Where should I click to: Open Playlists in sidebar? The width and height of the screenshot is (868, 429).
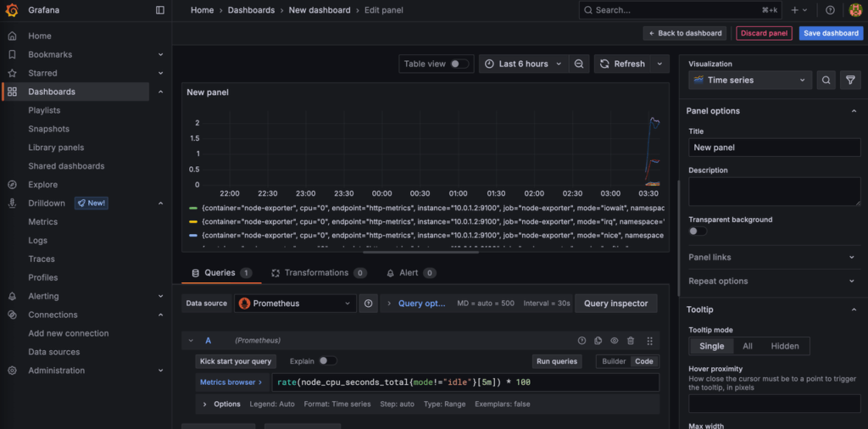[44, 110]
